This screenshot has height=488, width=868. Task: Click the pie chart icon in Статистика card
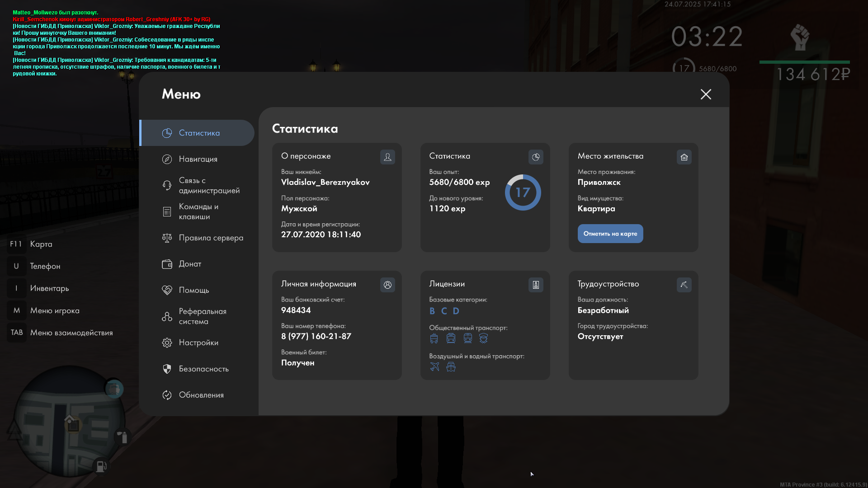coord(536,157)
